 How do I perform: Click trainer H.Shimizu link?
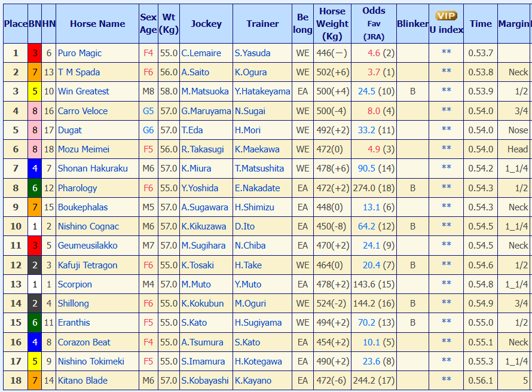click(x=255, y=207)
